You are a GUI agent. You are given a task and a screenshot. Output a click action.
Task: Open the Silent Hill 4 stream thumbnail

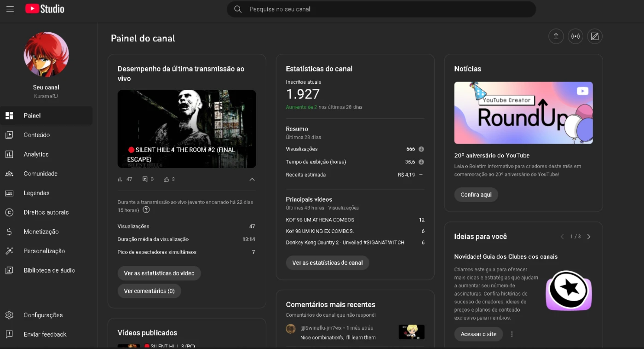[187, 129]
